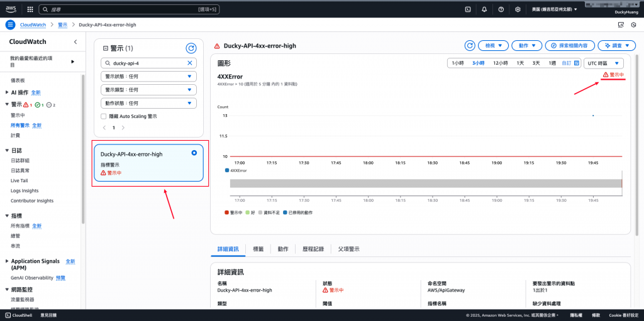Viewport: 644px width, 321px height.
Task: Open the help question mark icon
Action: 501,9
